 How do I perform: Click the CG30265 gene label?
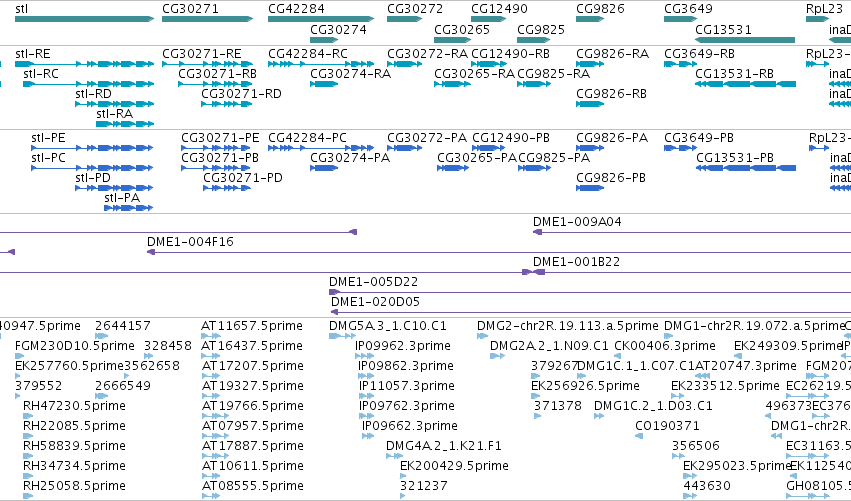462,30
